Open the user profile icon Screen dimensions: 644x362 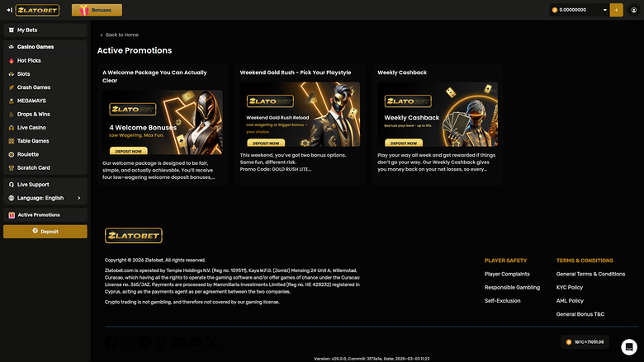coord(634,10)
